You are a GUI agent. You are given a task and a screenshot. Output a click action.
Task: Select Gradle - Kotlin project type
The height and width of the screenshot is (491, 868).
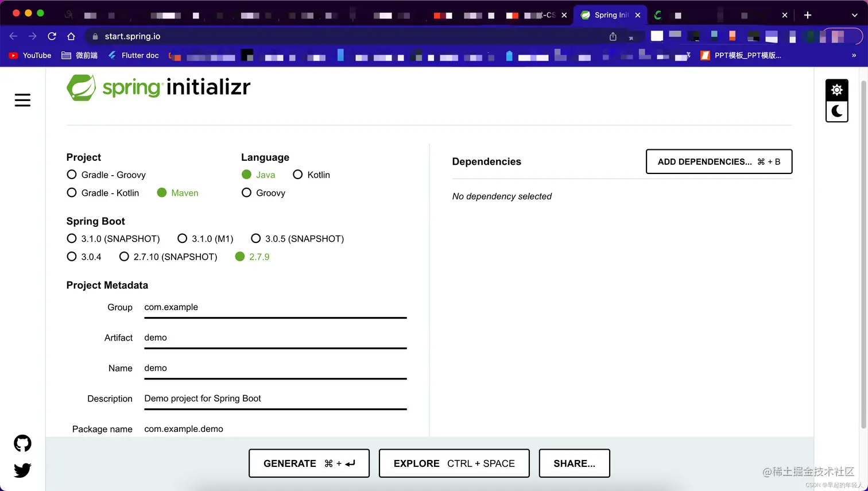pos(103,193)
